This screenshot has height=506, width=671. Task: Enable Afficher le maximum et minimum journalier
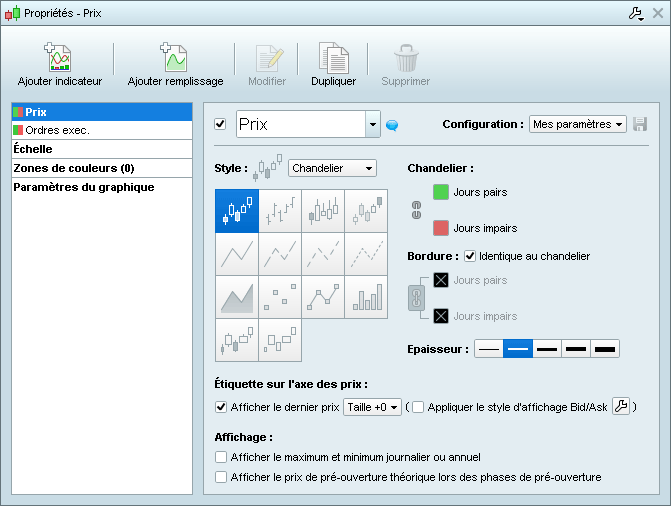221,457
